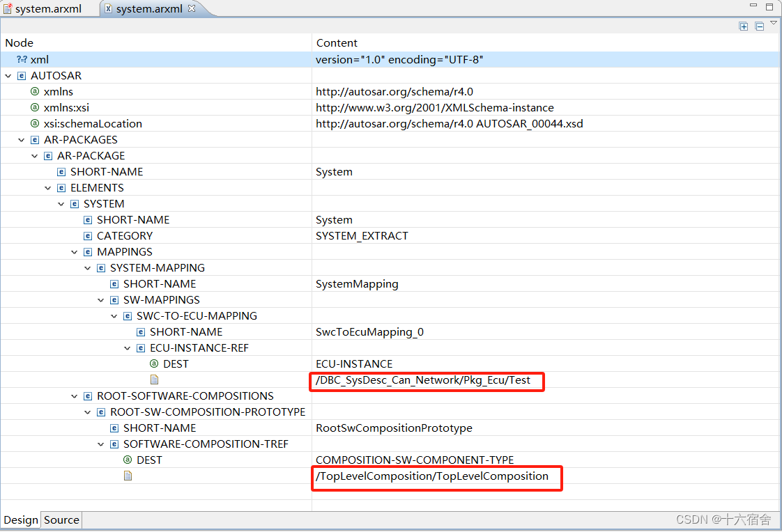Collapse the AR-PACKAGES node
The image size is (782, 532).
[22, 140]
